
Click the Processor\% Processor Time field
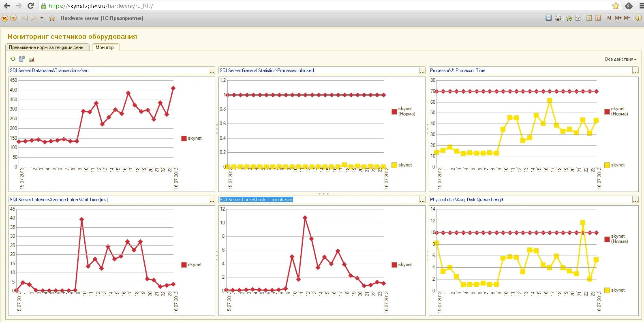pos(531,70)
